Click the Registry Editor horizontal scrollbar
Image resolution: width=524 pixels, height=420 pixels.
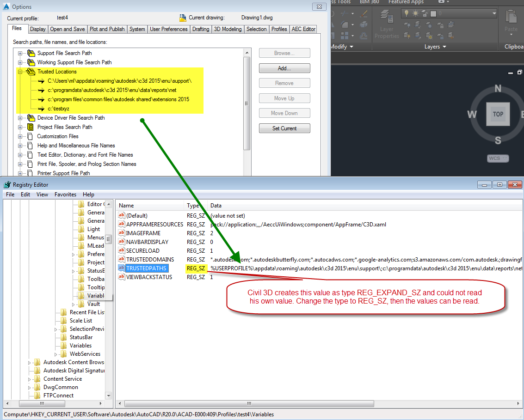tap(249, 403)
